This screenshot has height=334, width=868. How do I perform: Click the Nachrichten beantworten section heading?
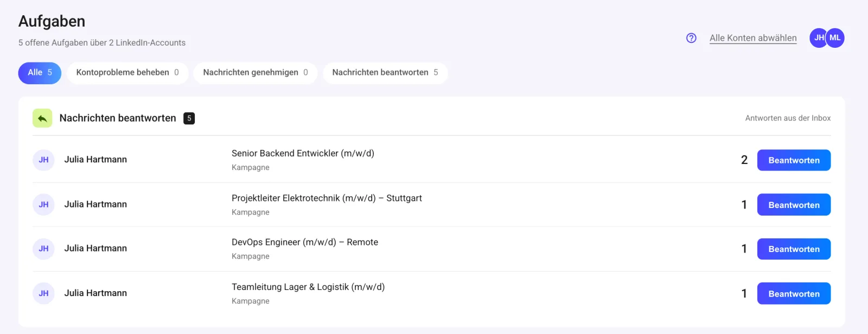118,118
